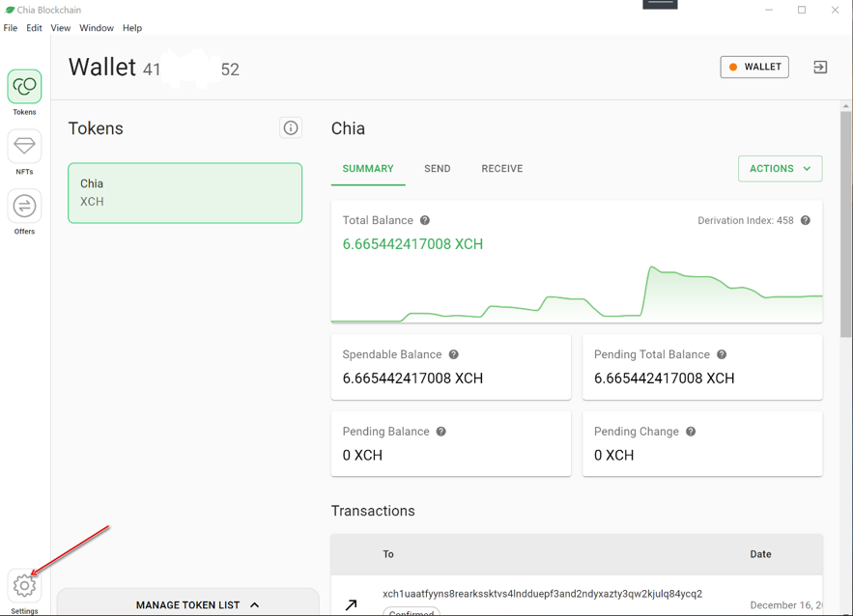853x616 pixels.
Task: Click the Pending Change 0 XCH value
Action: (x=613, y=455)
